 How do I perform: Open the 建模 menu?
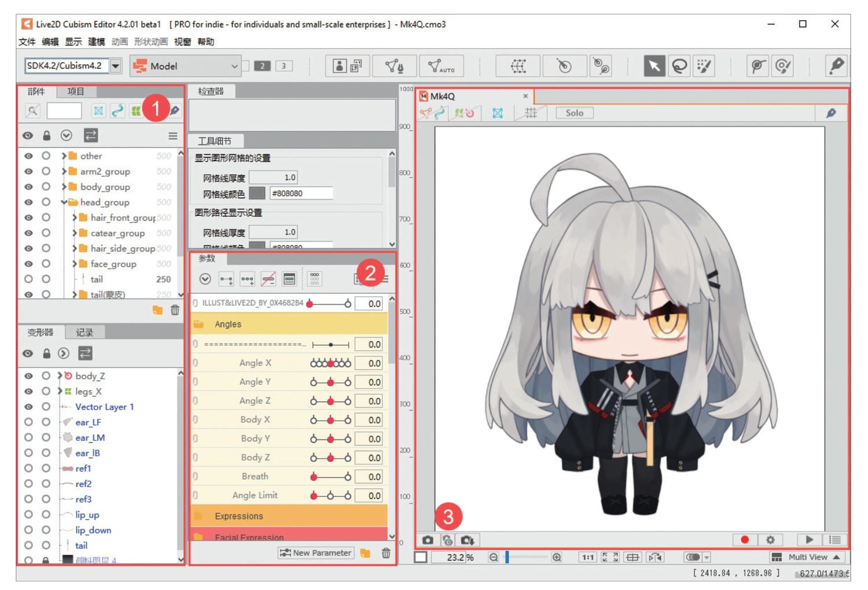(x=96, y=42)
